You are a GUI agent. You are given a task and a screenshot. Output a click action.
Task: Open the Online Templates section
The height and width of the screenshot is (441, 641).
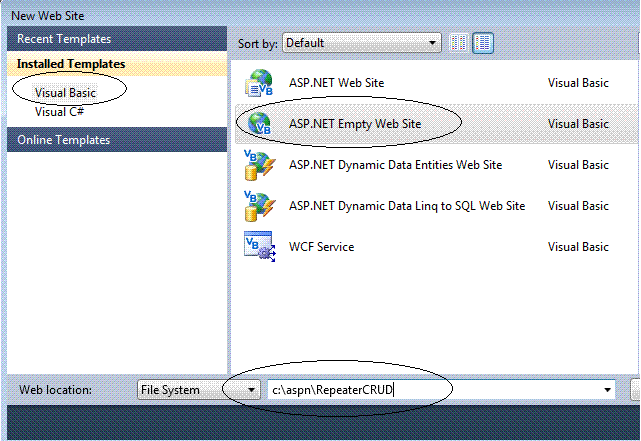pyautogui.click(x=117, y=140)
